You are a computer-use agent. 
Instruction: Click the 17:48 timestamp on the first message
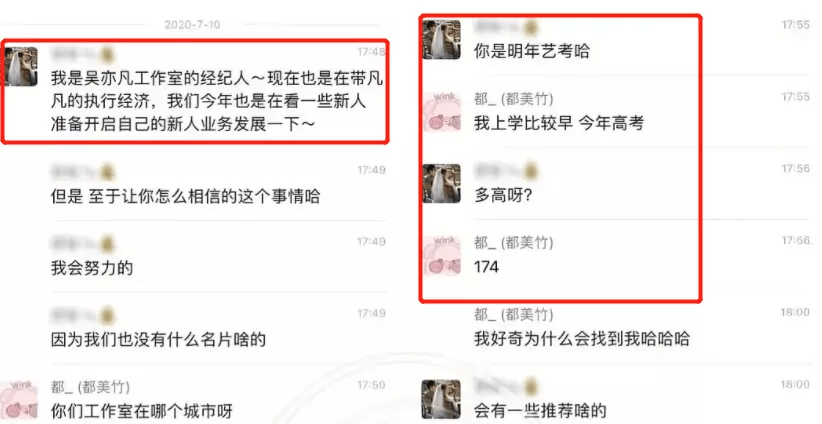371,52
